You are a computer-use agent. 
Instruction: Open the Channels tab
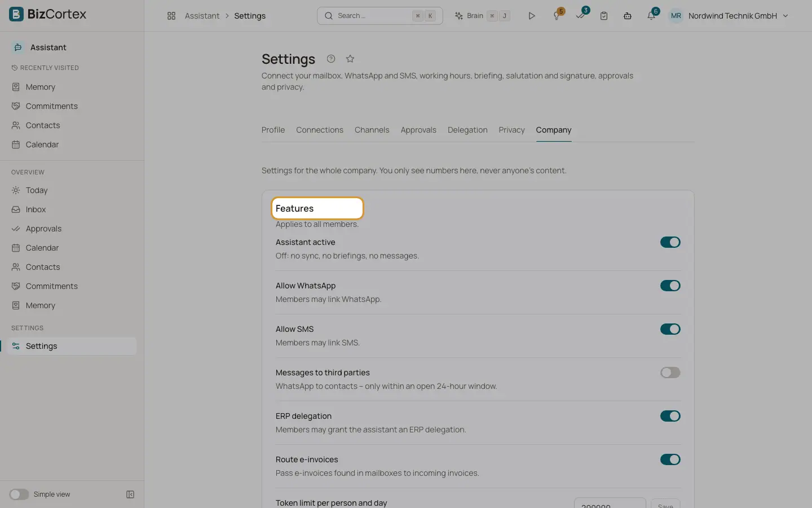pyautogui.click(x=372, y=130)
